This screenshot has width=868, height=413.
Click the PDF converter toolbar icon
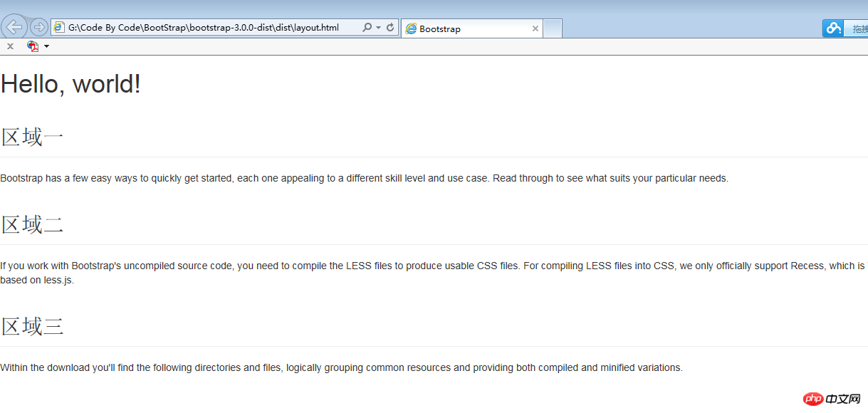(33, 46)
